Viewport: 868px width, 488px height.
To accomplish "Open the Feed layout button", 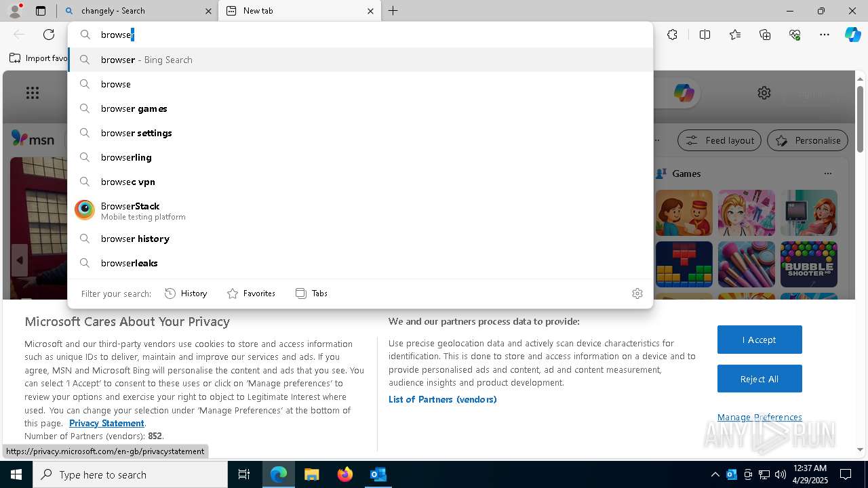I will point(719,140).
